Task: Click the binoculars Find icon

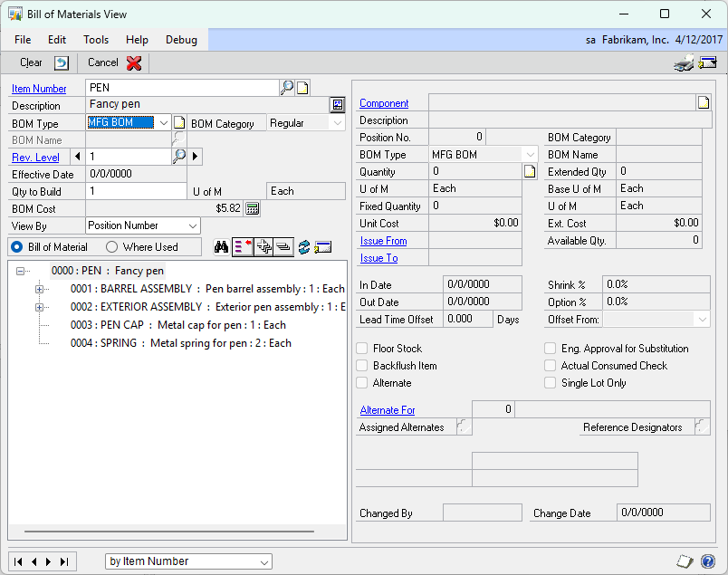Action: coord(221,246)
